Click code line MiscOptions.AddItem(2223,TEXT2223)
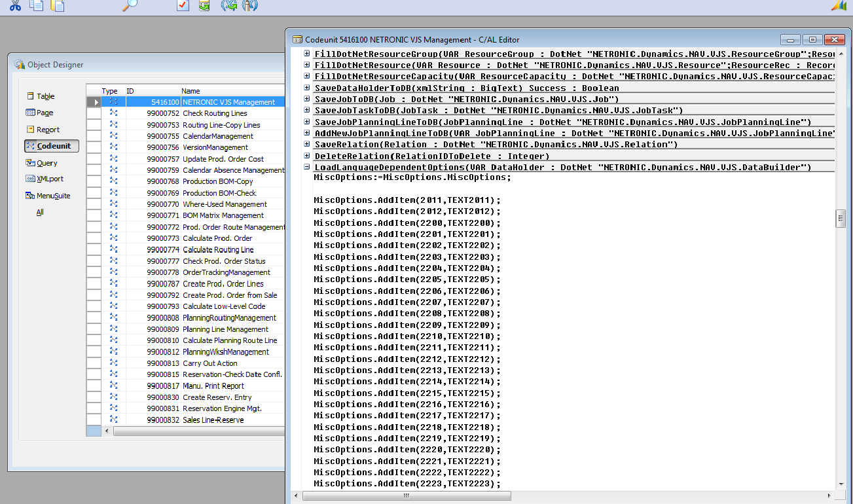This screenshot has width=853, height=504. pos(407,484)
